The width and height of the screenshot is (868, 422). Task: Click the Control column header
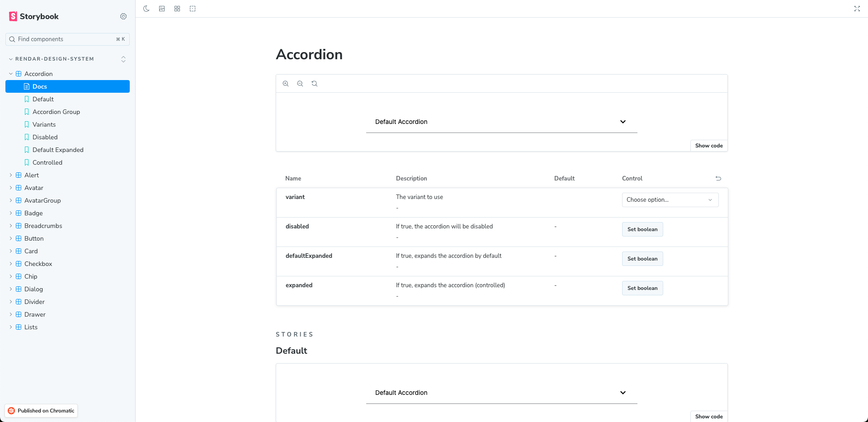click(632, 179)
